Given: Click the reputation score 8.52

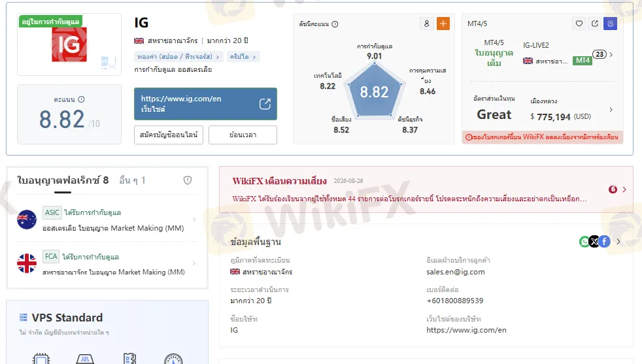Looking at the screenshot, I should coord(341,130).
